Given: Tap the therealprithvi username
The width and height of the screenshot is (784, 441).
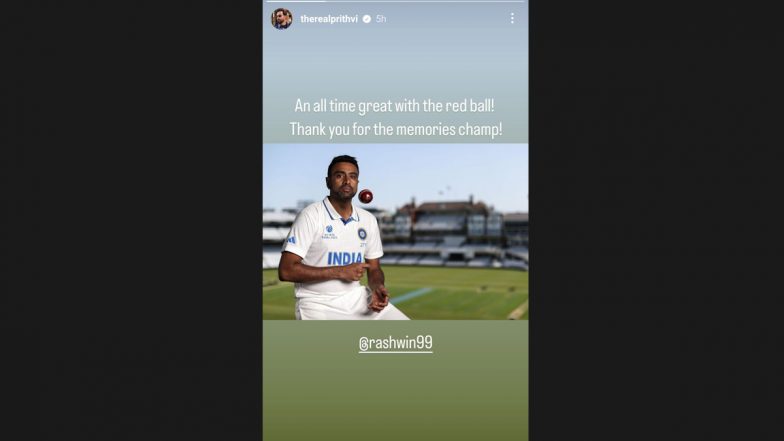Looking at the screenshot, I should [x=329, y=19].
